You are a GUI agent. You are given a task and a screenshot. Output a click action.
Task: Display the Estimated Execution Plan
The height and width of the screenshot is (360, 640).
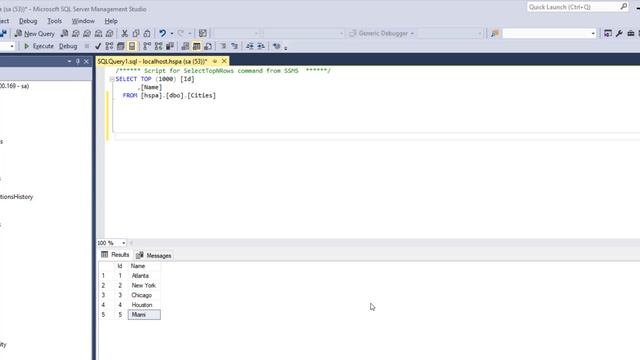pyautogui.click(x=109, y=46)
